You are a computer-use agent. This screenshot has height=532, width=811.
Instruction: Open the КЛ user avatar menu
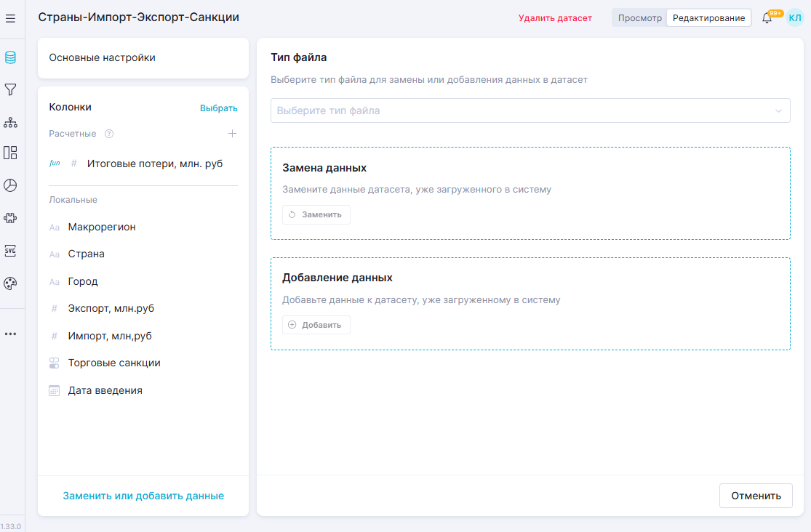pos(794,18)
